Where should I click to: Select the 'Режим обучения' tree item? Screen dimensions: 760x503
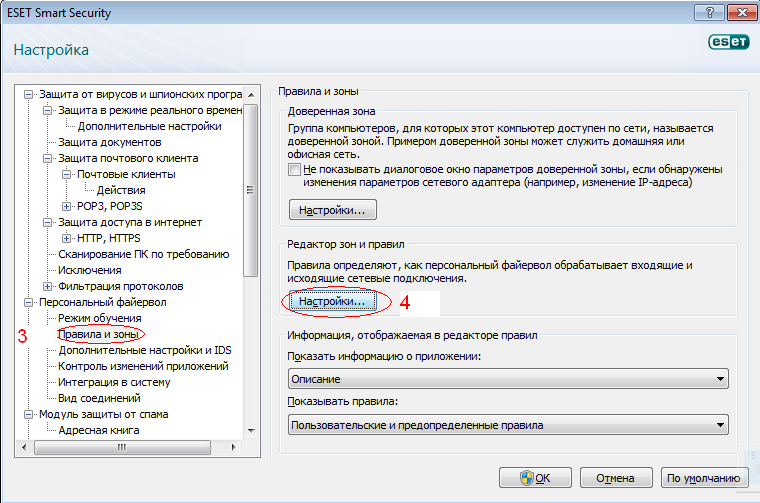click(x=100, y=318)
